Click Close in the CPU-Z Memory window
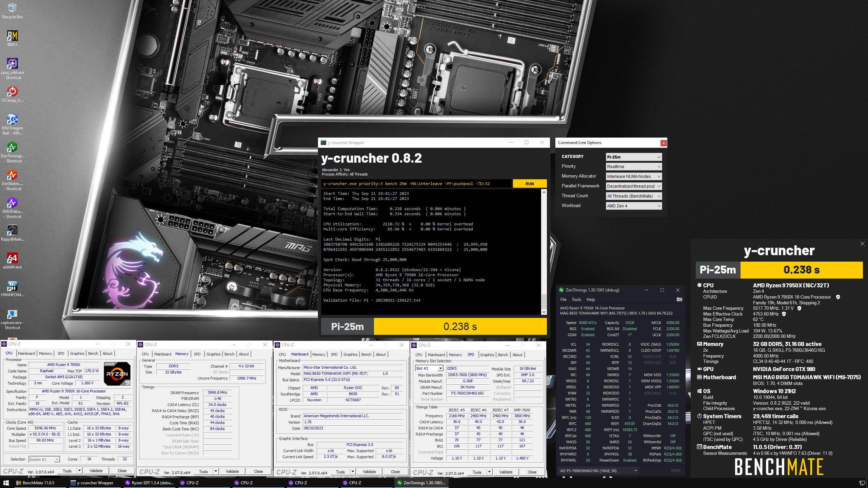The image size is (868, 488). [x=258, y=471]
